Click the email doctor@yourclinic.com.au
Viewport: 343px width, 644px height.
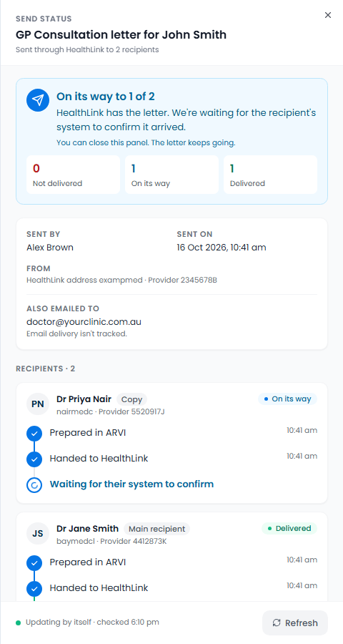tap(84, 321)
